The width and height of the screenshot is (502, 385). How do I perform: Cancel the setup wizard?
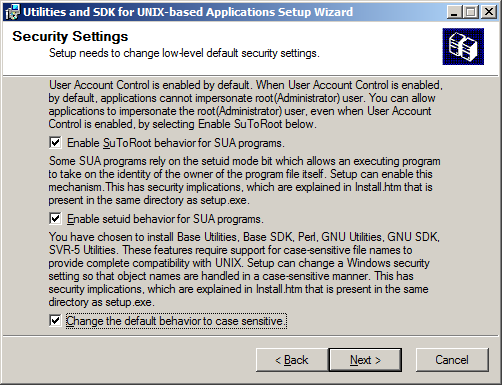(452, 360)
